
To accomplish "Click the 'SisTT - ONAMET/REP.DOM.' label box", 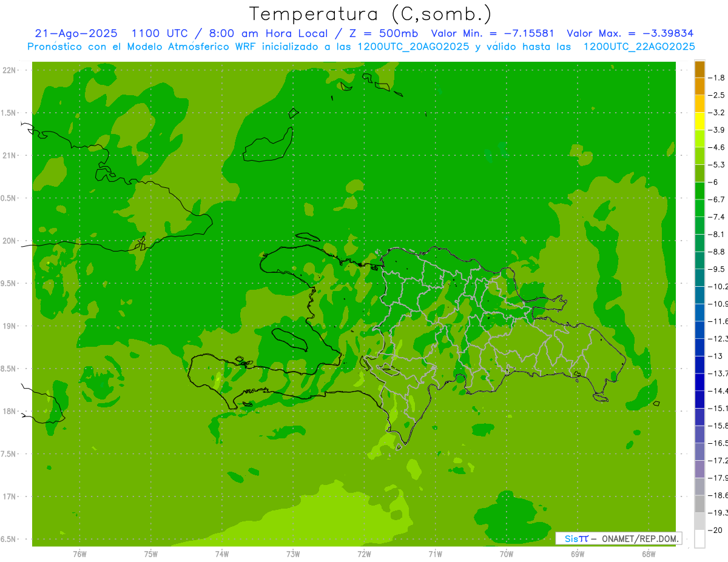I will coord(619,538).
